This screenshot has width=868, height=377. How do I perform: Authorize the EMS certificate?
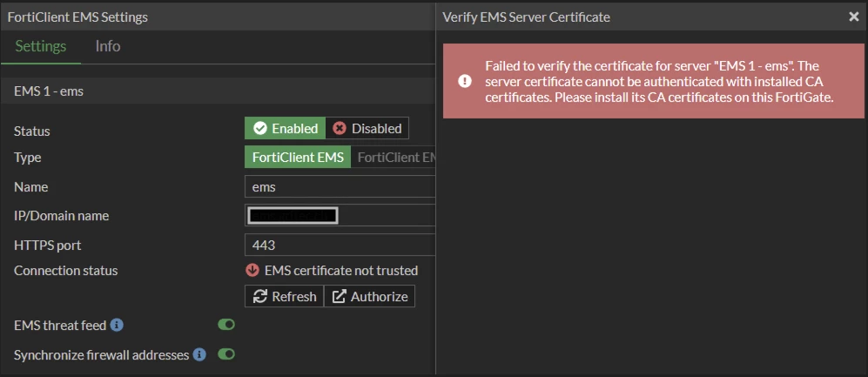(370, 296)
